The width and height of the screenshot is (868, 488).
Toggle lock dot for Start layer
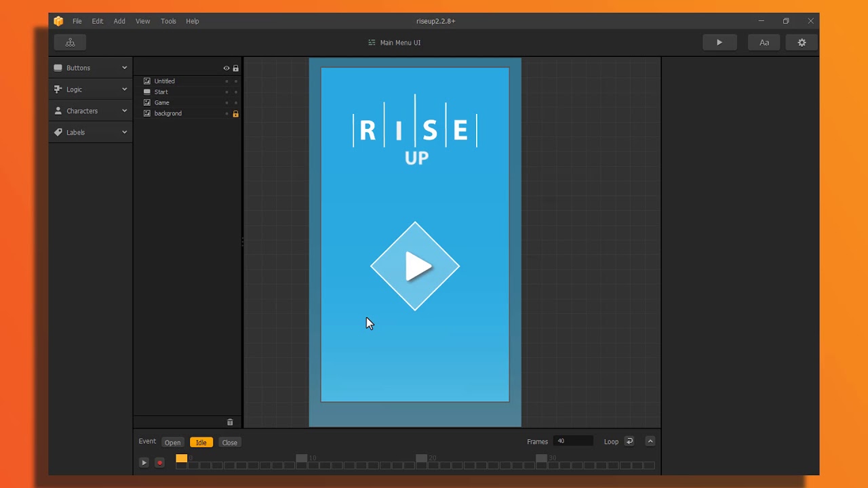click(235, 92)
